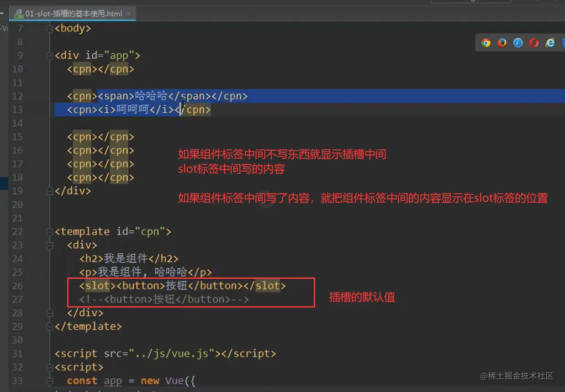This screenshot has width=565, height=392.
Task: Collapse the body tag fold at line 7
Action: point(49,28)
